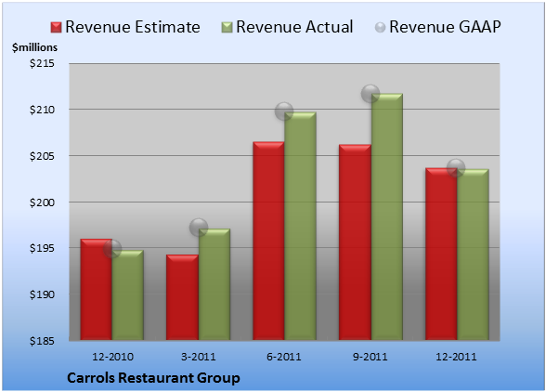The width and height of the screenshot is (546, 392).
Task: Click the '9-2011' x-axis label
Action: coord(370,357)
